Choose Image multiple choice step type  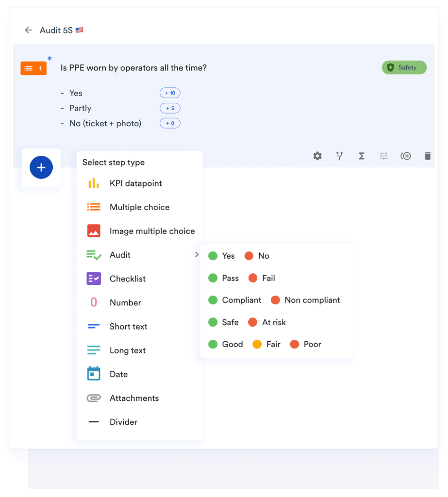(152, 231)
